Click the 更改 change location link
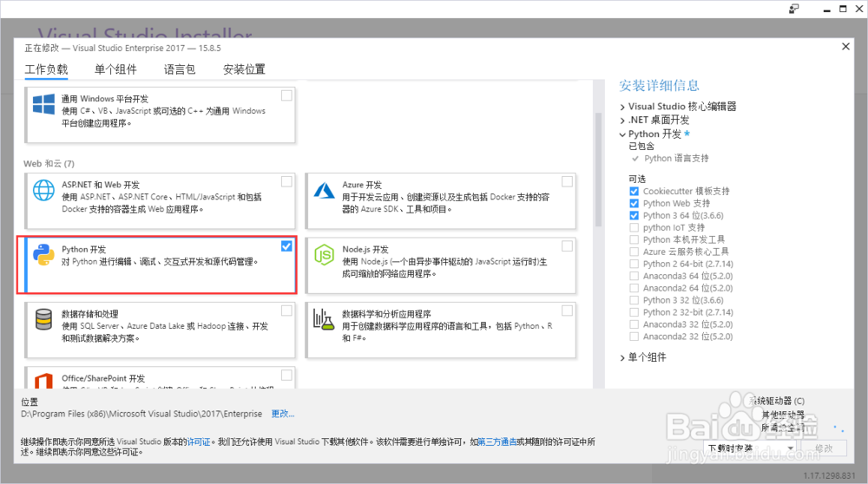 [x=283, y=414]
